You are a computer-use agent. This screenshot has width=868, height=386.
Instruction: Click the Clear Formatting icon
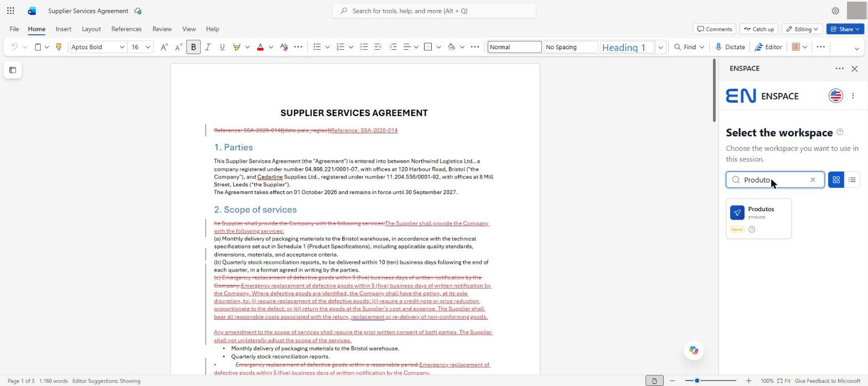pyautogui.click(x=284, y=47)
